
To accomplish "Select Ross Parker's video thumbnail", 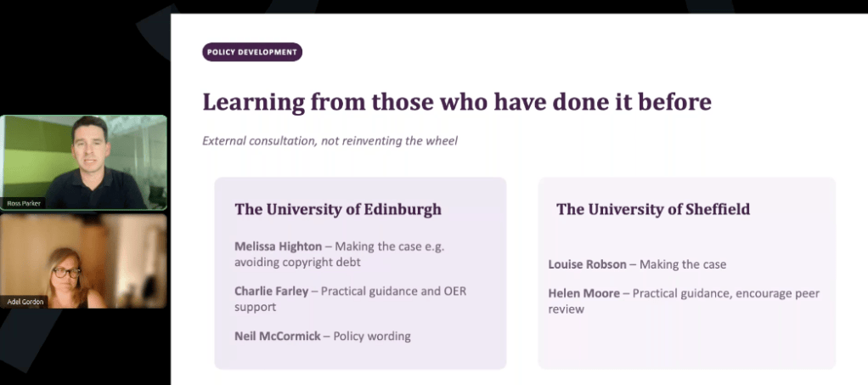I will (x=83, y=162).
